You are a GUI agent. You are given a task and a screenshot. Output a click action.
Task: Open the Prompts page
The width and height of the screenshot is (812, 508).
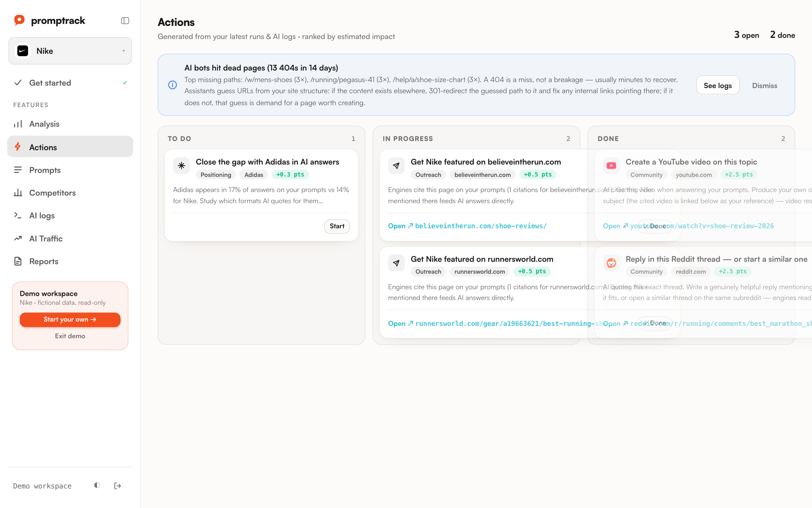[70, 170]
